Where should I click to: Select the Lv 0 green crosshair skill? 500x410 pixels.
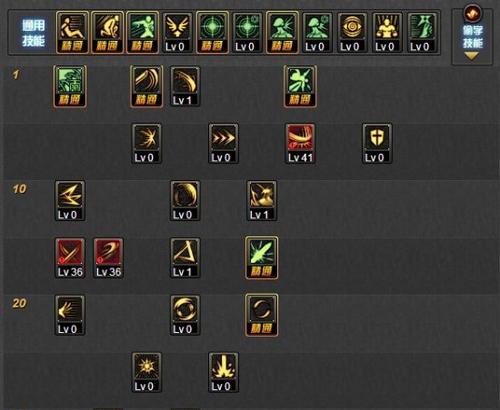pyautogui.click(x=247, y=33)
